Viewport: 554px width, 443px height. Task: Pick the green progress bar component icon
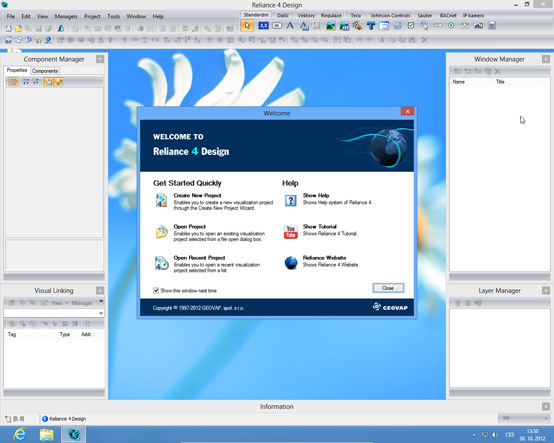[438, 25]
